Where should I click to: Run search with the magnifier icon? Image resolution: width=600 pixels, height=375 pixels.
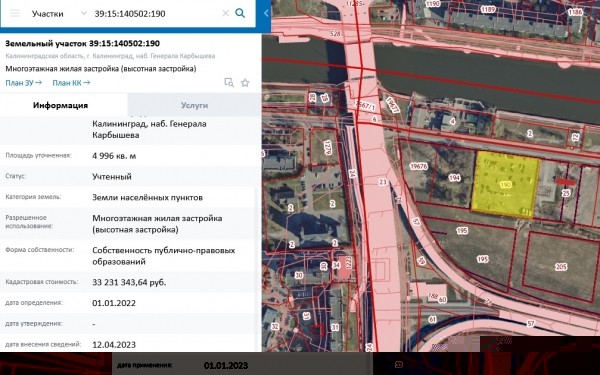tap(240, 13)
